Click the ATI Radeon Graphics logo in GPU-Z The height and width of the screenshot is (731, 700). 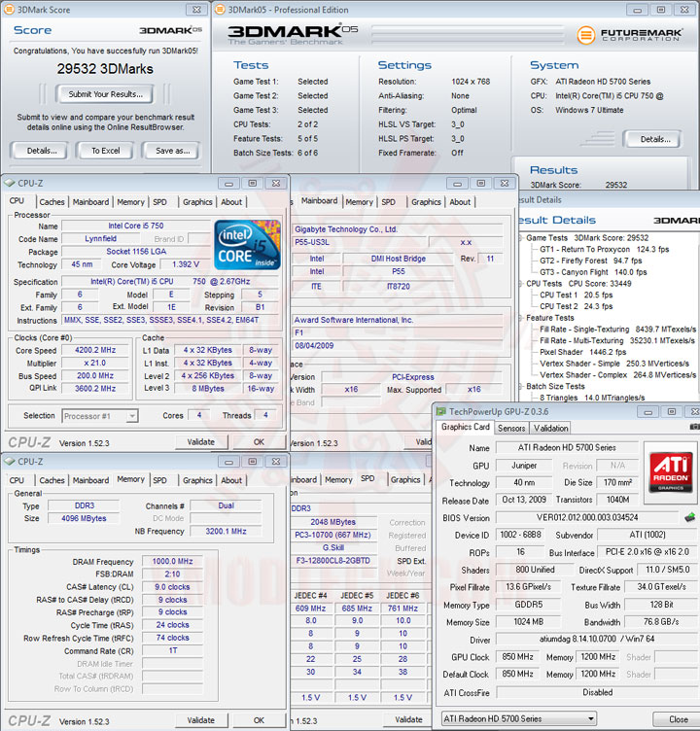point(671,473)
